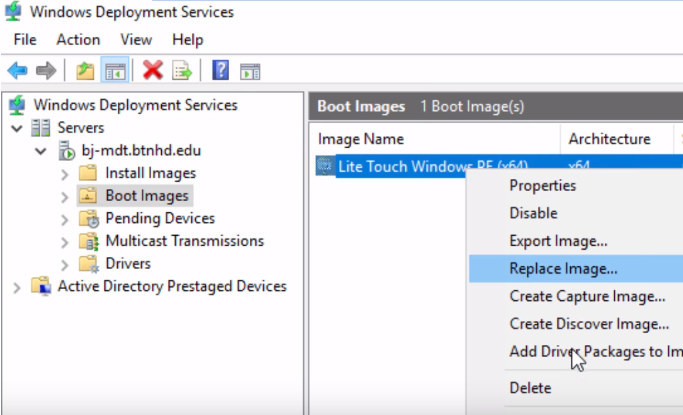Select the Servers tree label

point(81,128)
